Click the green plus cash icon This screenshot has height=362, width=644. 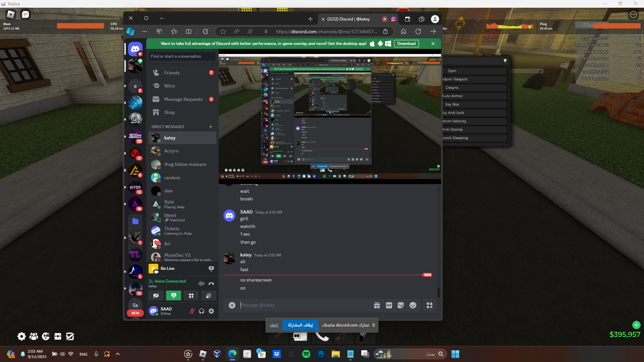[x=636, y=325]
